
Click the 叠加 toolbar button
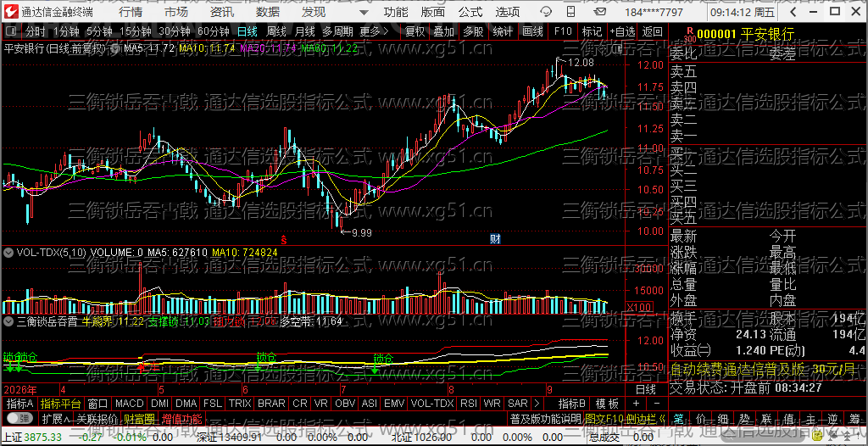click(444, 31)
